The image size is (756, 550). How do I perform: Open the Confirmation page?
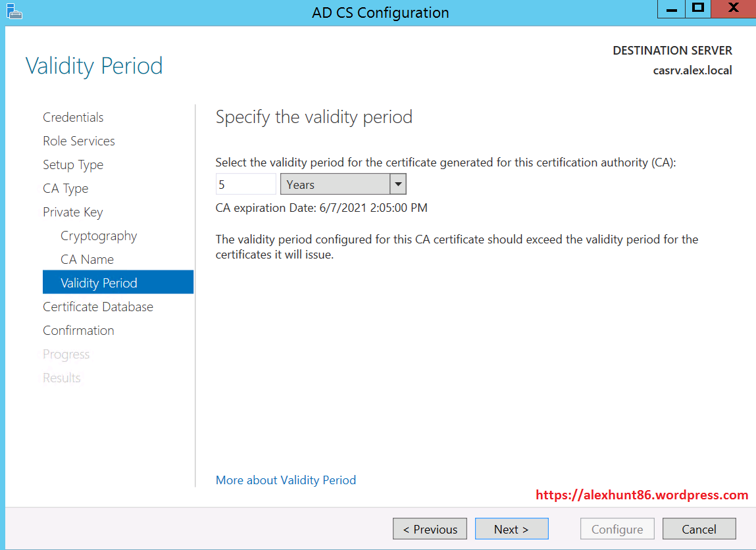pos(78,330)
